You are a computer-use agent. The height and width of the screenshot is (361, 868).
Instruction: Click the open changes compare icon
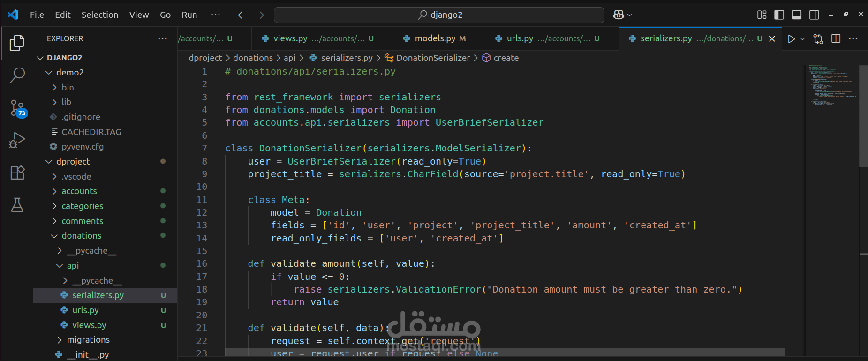[x=818, y=39]
